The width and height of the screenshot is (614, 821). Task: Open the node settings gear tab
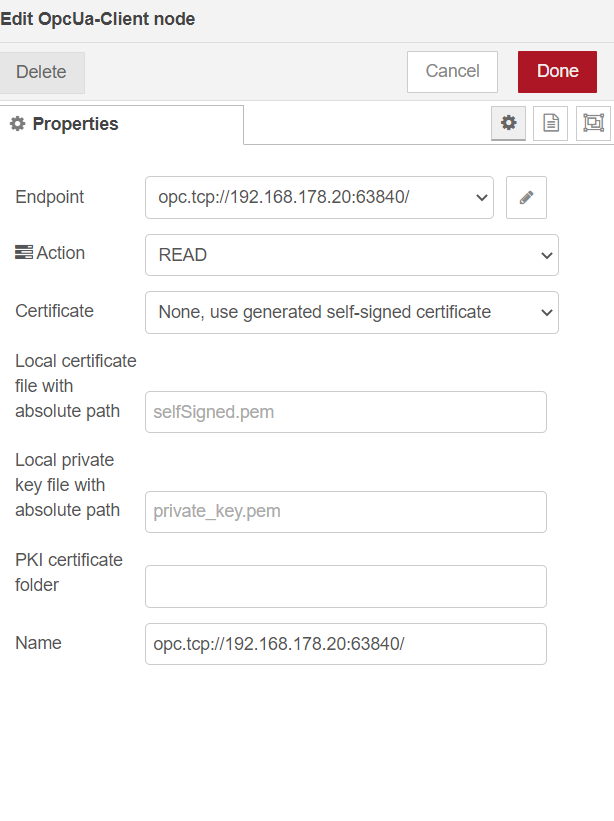click(508, 123)
